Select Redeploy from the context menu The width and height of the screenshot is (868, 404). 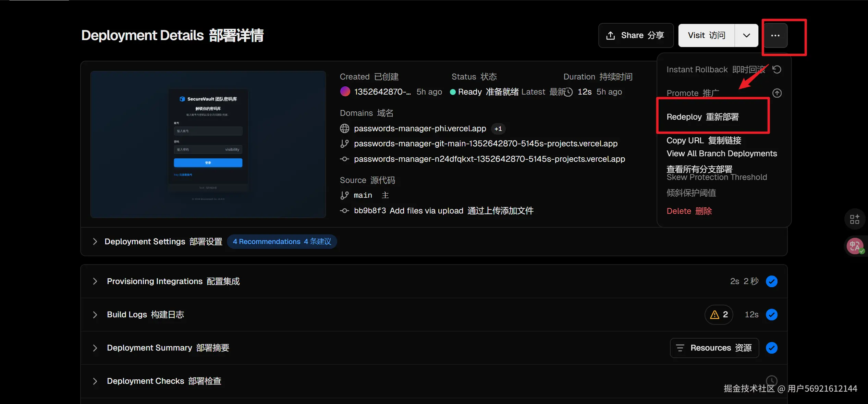click(x=702, y=117)
